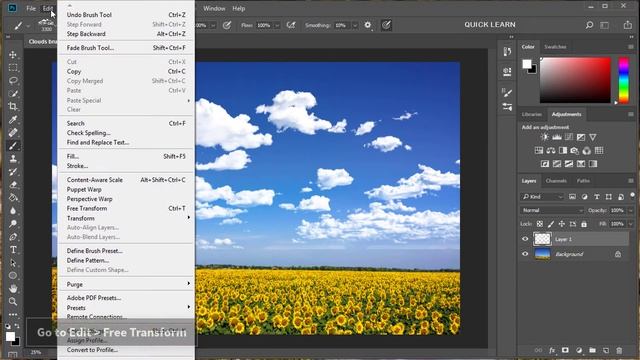
Task: Switch to the Libraries tab
Action: pyautogui.click(x=531, y=114)
